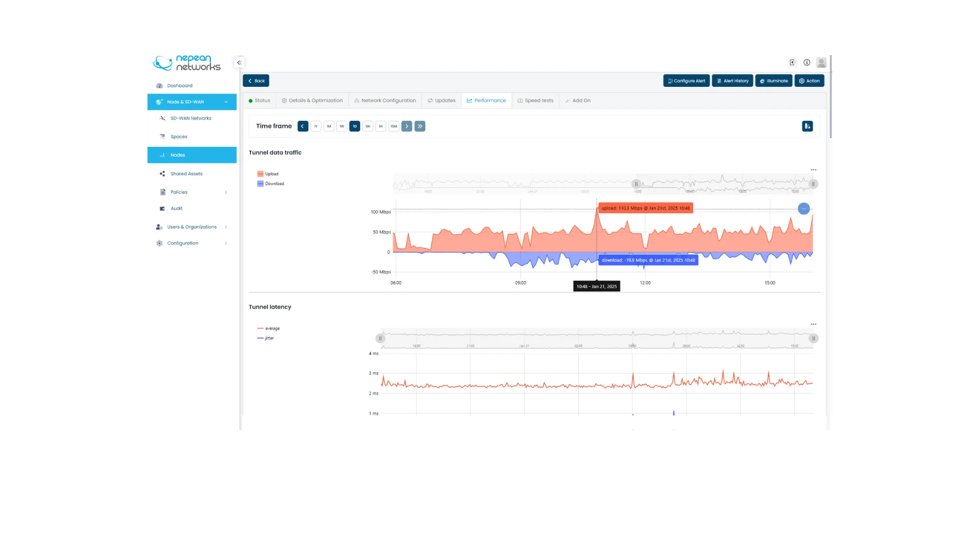Go to previous time frame arrow

click(303, 126)
